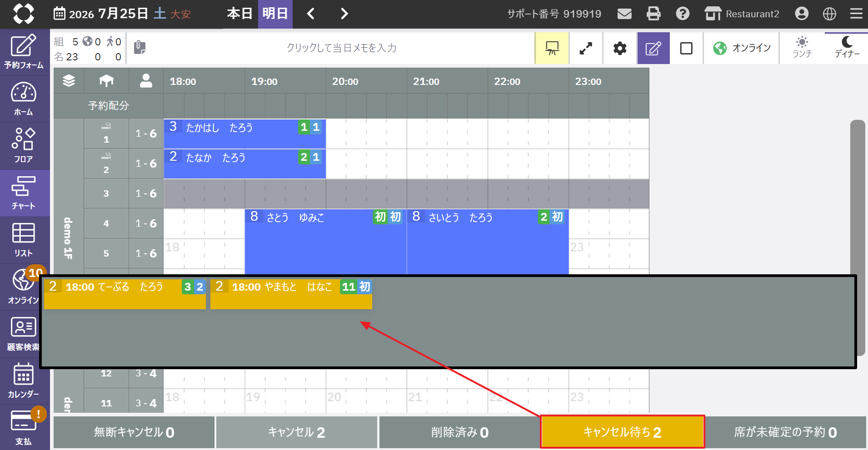
Task: Open the globe language selector
Action: point(829,14)
